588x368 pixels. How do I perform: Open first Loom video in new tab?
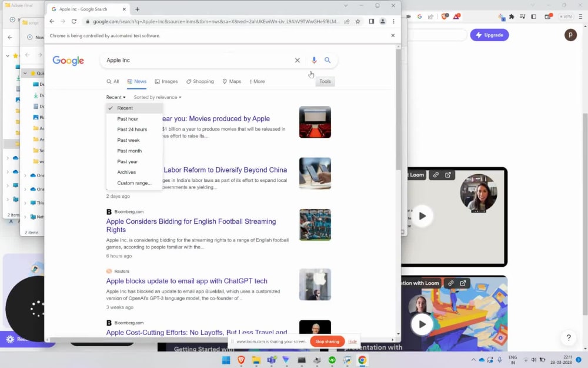coord(447,175)
